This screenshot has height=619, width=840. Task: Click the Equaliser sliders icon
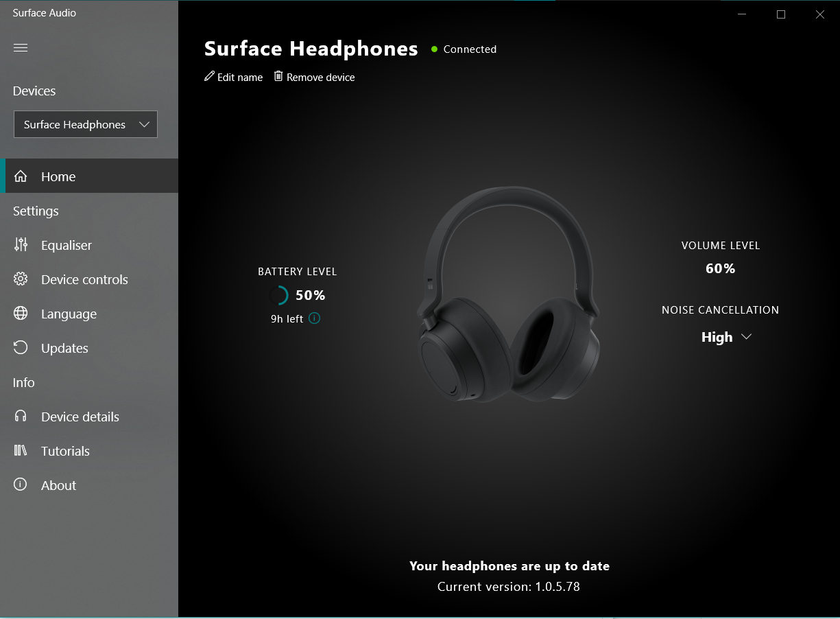[21, 244]
